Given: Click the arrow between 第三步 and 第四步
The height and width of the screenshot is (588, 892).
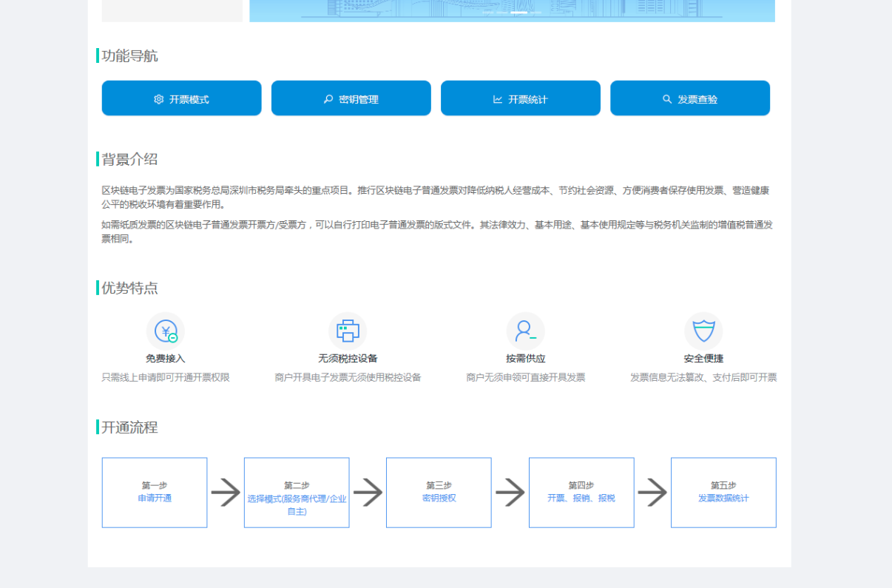Looking at the screenshot, I should point(510,493).
